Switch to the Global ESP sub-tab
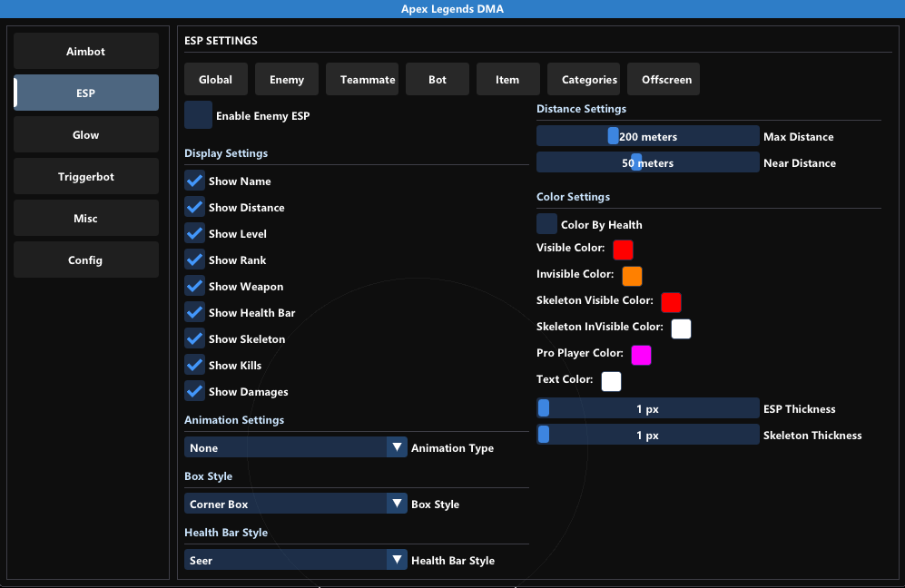The width and height of the screenshot is (905, 588). pos(215,80)
